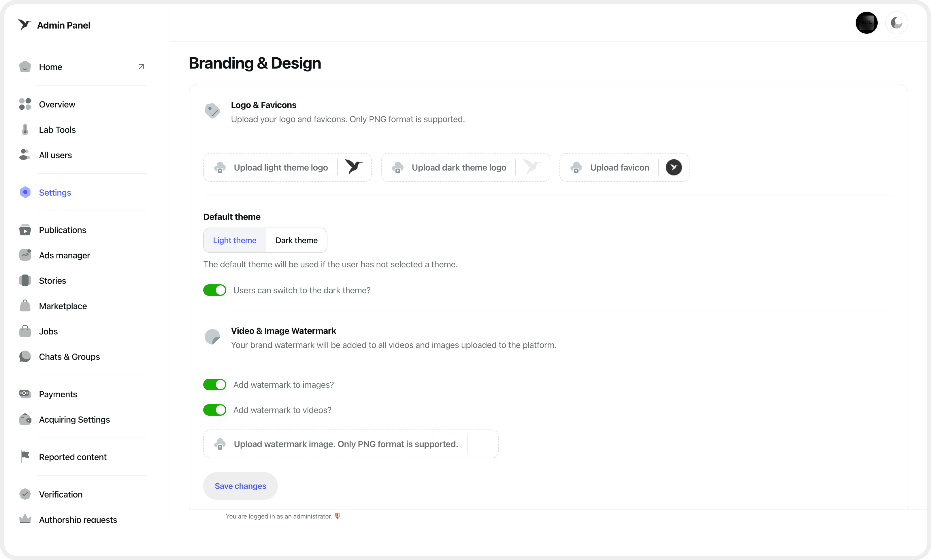Click the Lab Tools test tube icon
Image resolution: width=931 pixels, height=560 pixels.
coord(25,129)
